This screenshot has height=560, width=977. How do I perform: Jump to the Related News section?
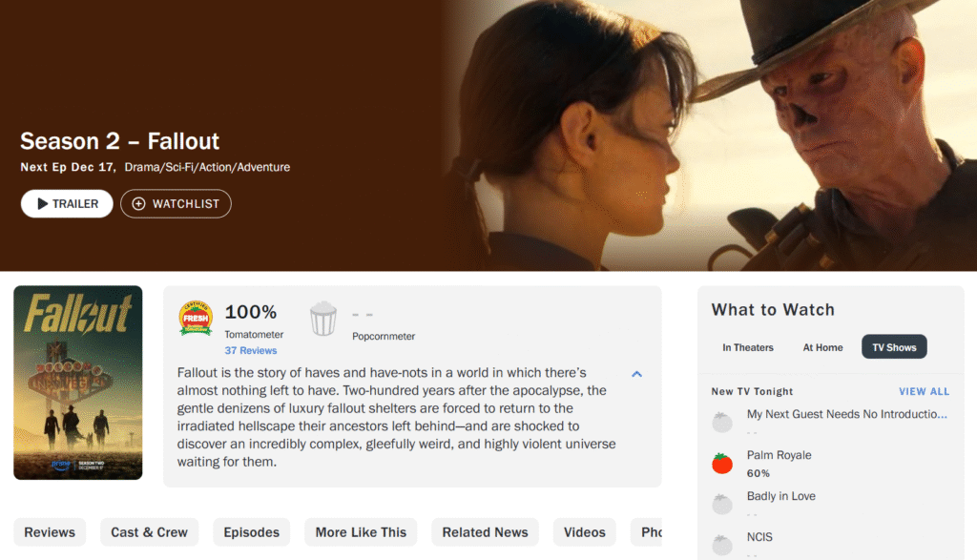[x=485, y=532]
